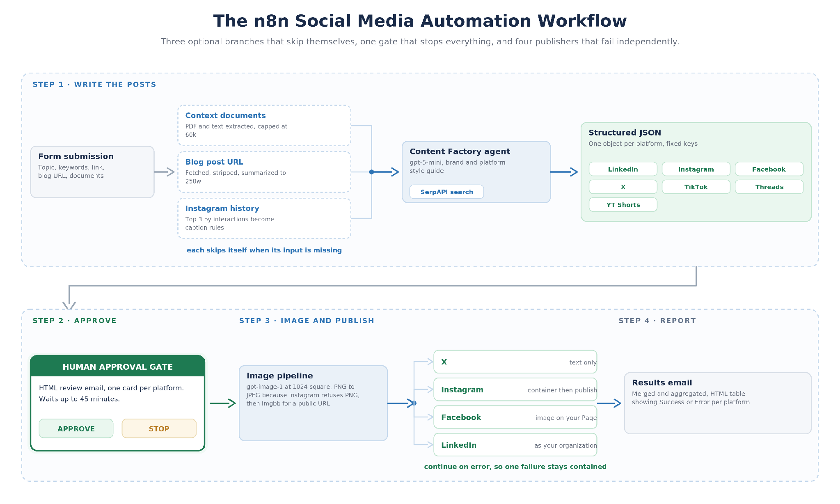Click 'PDF and text extracted, capped at 60k'

pos(236,131)
